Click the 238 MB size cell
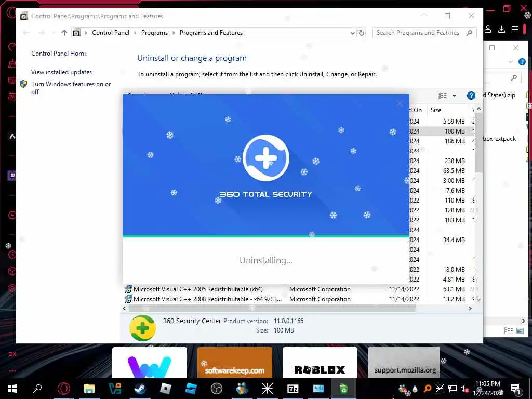532x399 pixels. (455, 161)
